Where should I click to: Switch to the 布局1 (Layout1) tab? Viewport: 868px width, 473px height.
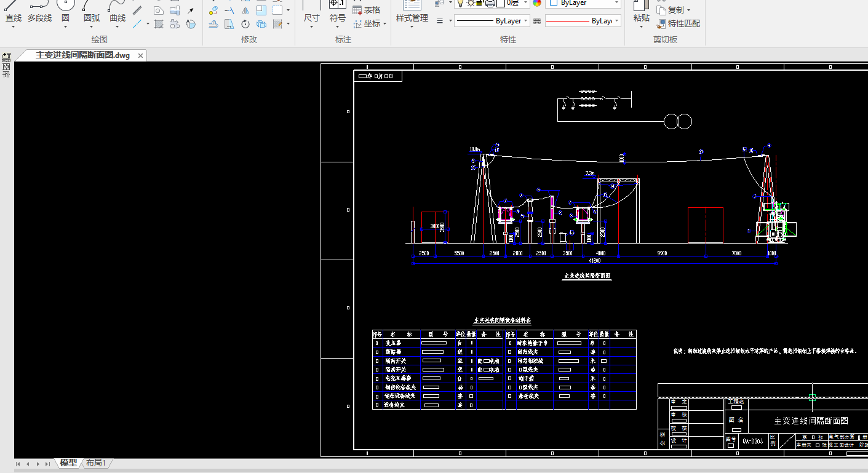(x=96, y=463)
